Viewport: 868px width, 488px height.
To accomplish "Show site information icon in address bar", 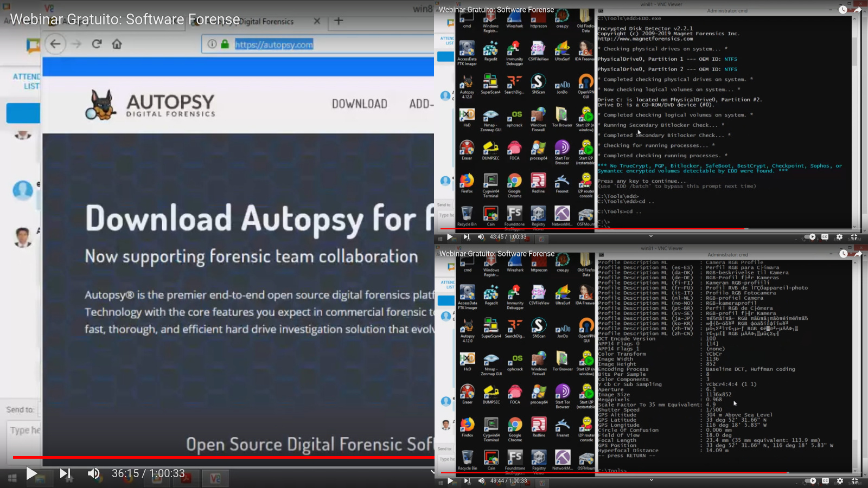I will click(212, 44).
